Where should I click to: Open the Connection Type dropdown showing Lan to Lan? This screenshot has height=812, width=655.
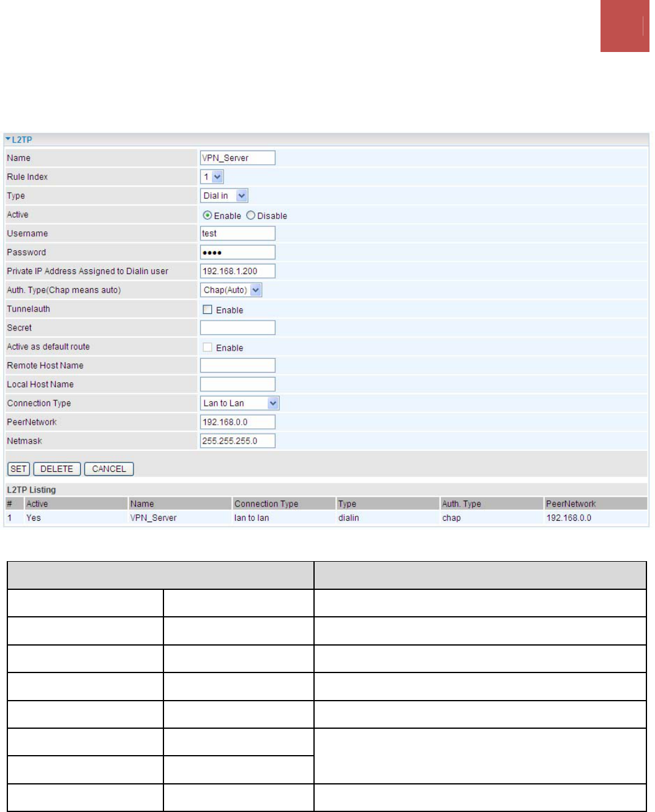239,403
